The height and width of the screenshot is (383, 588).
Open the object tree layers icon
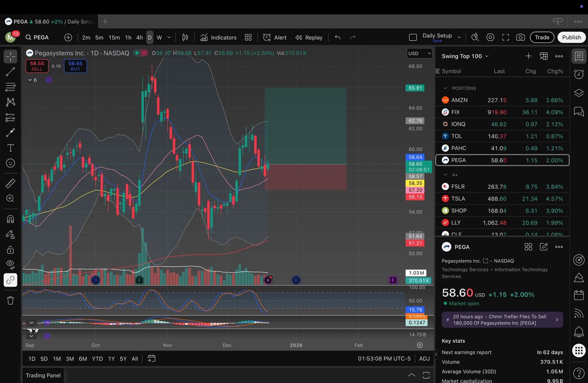579,93
